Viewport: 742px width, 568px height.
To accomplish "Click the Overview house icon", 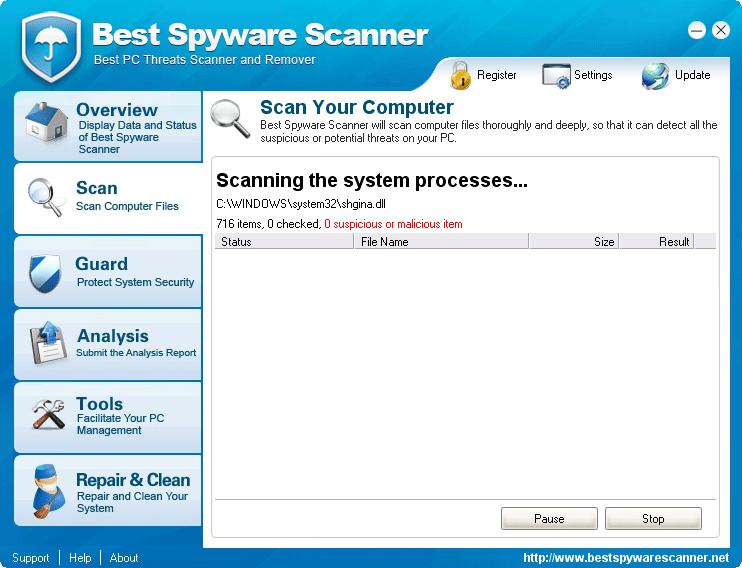I will (x=46, y=122).
